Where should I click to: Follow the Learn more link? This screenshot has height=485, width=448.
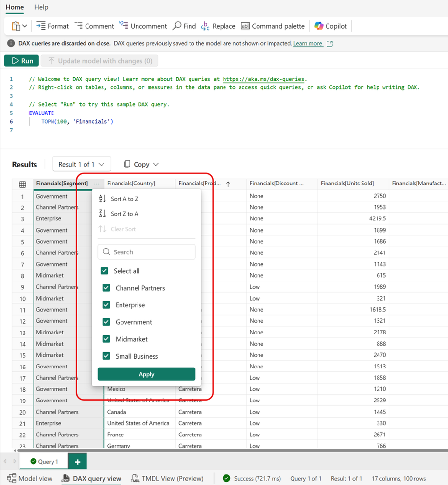[308, 43]
